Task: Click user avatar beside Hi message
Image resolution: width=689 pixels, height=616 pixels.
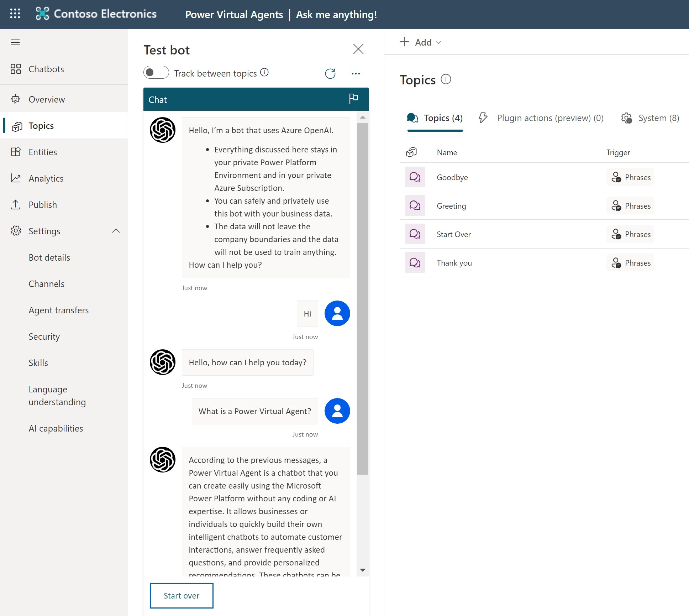Action: tap(337, 313)
